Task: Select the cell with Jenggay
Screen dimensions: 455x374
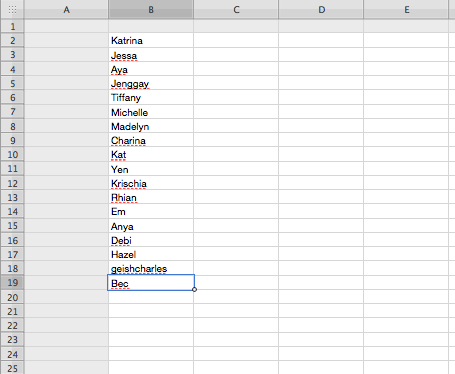Action: tap(151, 83)
